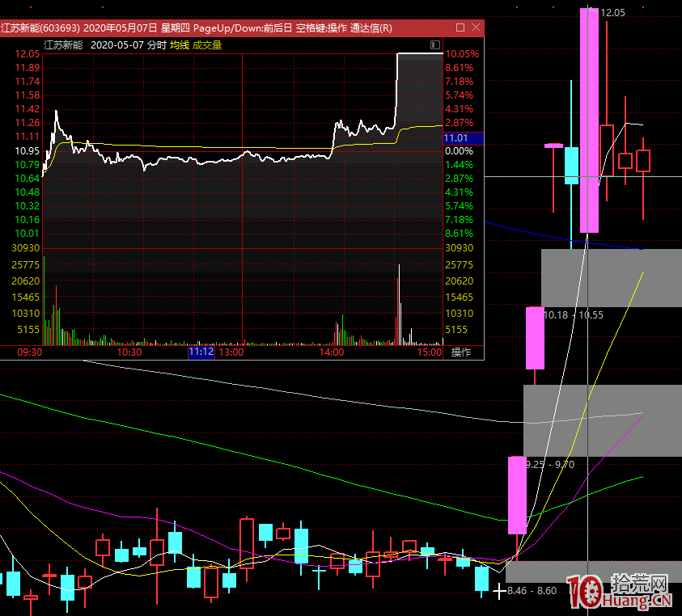The width and height of the screenshot is (682, 616).
Task: Click the 分时 label in the chart header
Action: coord(157,45)
